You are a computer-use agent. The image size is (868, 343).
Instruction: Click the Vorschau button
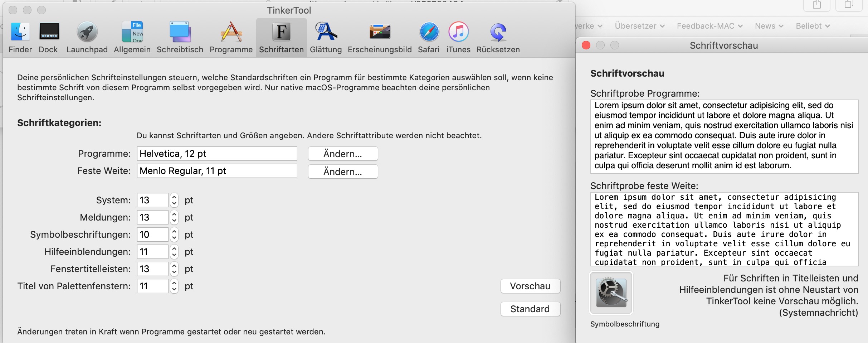click(x=530, y=286)
